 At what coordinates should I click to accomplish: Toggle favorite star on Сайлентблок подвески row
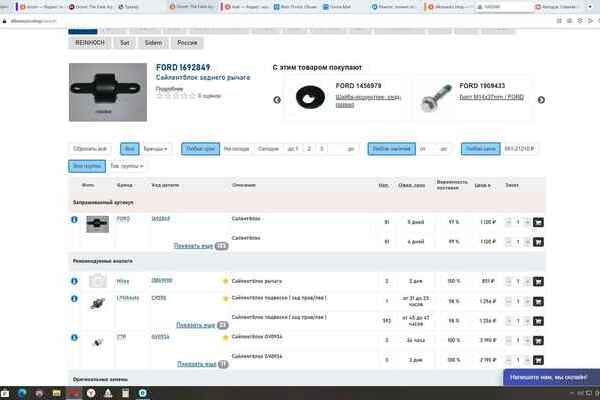pos(225,299)
